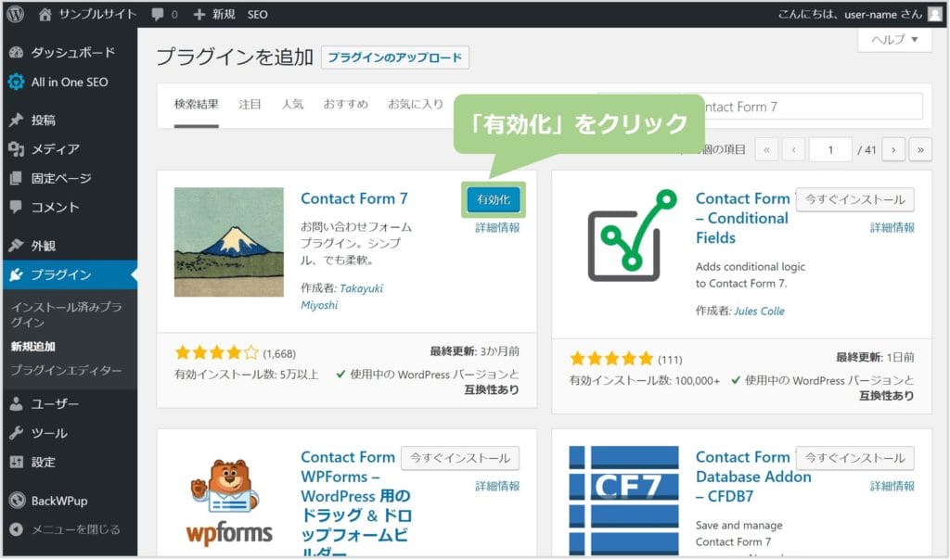Click the current page number field

click(830, 150)
